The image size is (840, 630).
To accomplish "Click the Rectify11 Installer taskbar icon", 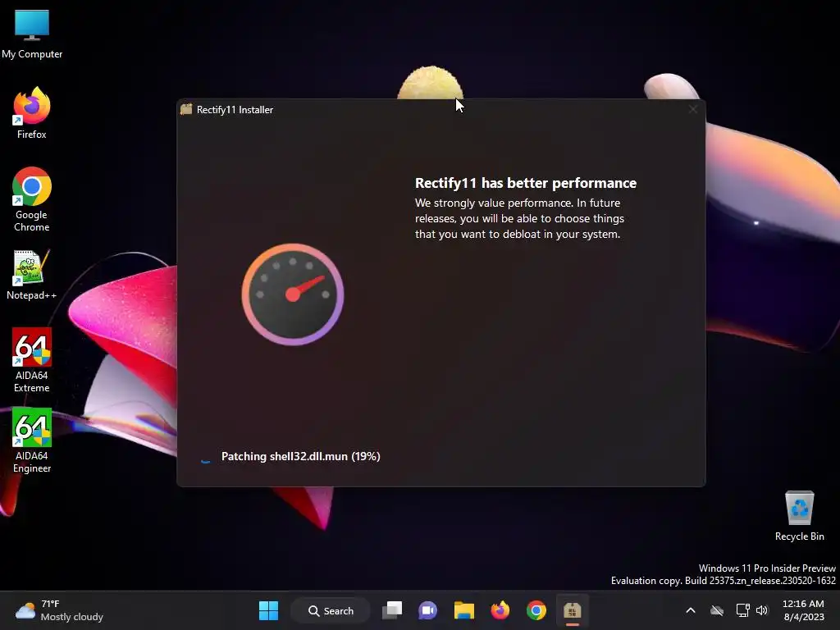I will (x=572, y=610).
